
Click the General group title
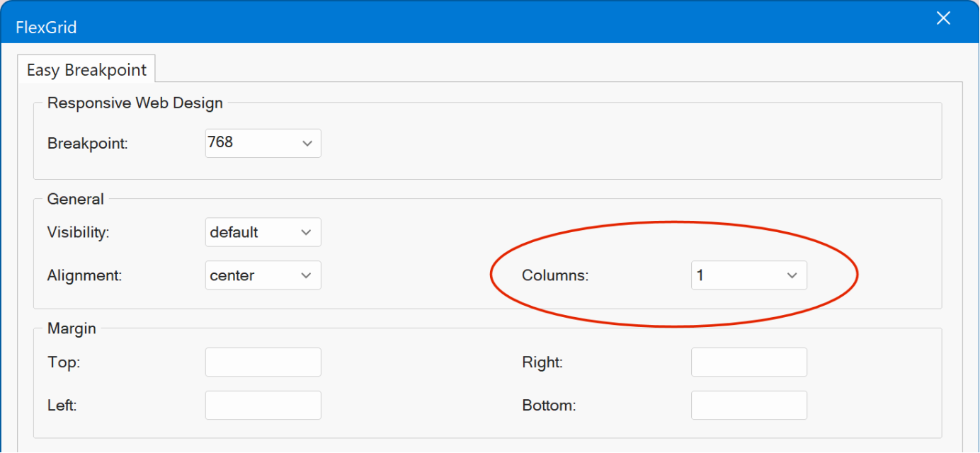coord(75,200)
